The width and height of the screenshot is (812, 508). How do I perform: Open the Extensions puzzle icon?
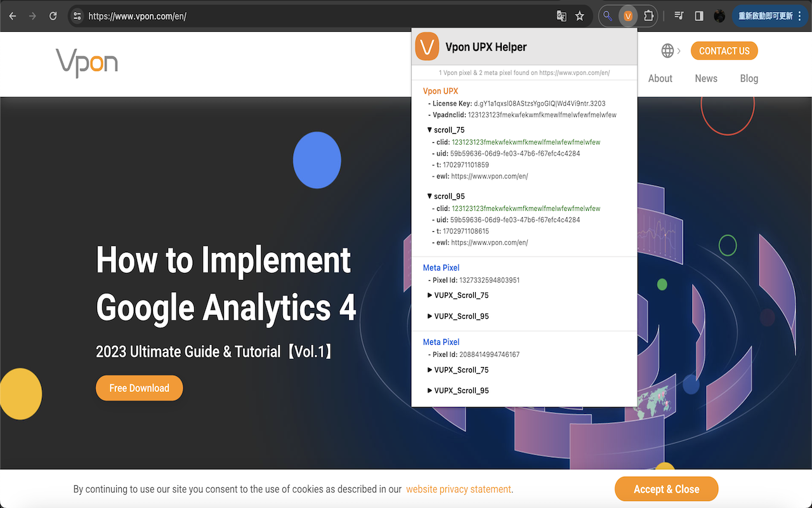pos(648,16)
